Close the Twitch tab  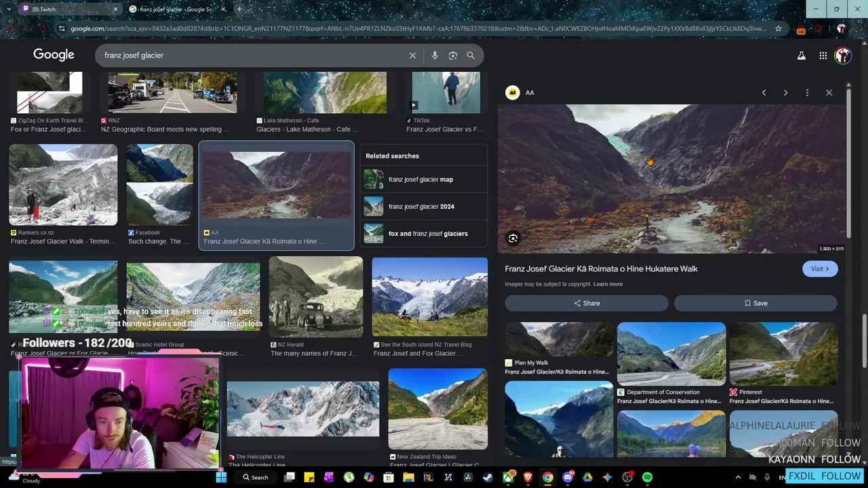pos(115,9)
